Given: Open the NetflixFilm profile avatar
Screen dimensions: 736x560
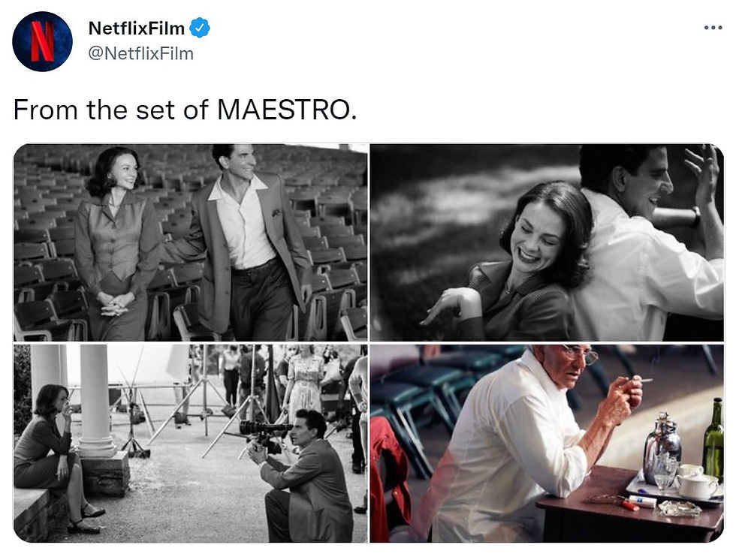Looking at the screenshot, I should [x=42, y=41].
